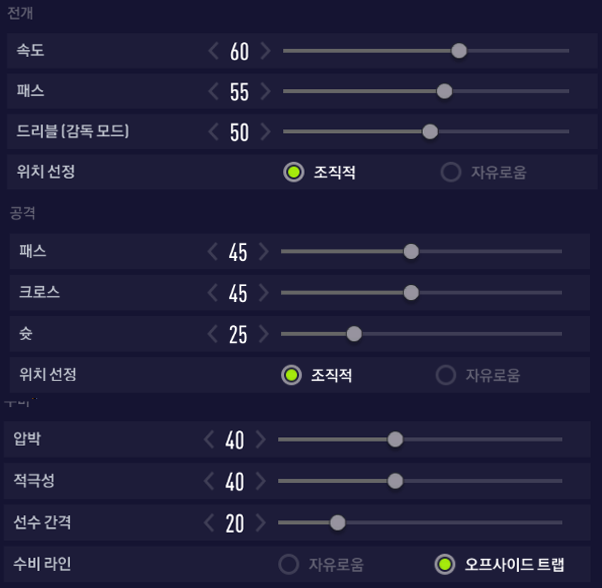Select 조직적 for 공격 위치 선정

[x=291, y=376]
